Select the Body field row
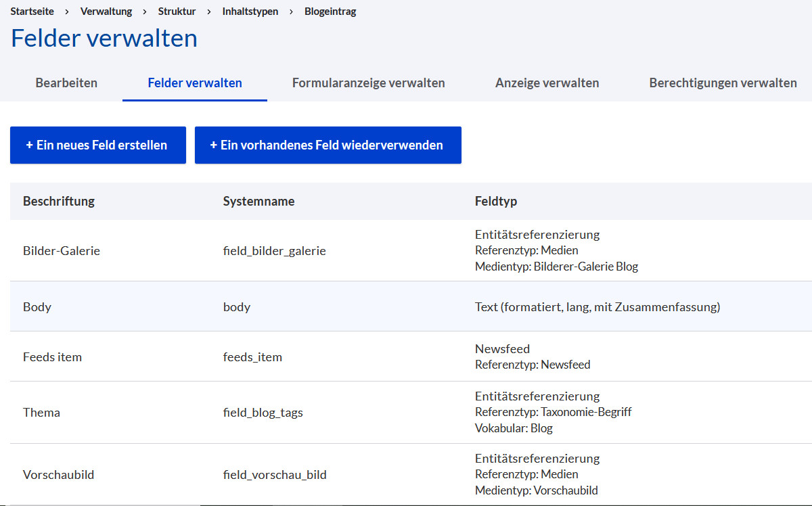Screen dimensions: 812x506 click(37, 306)
